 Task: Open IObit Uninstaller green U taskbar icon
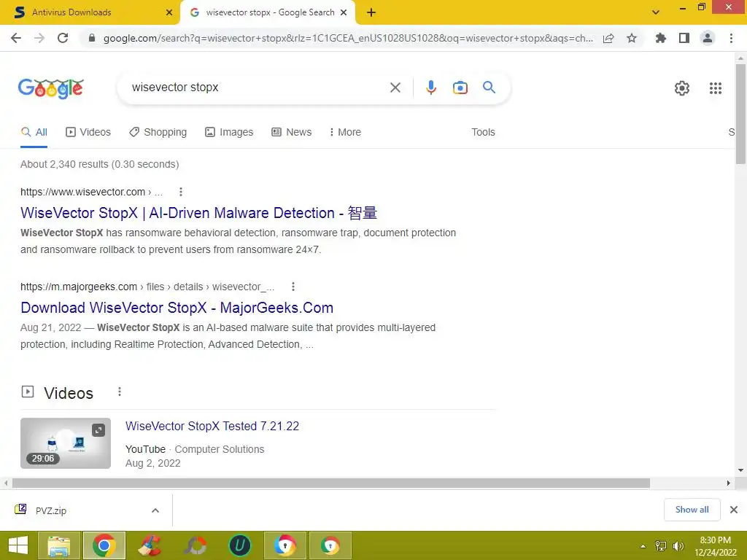(x=239, y=545)
